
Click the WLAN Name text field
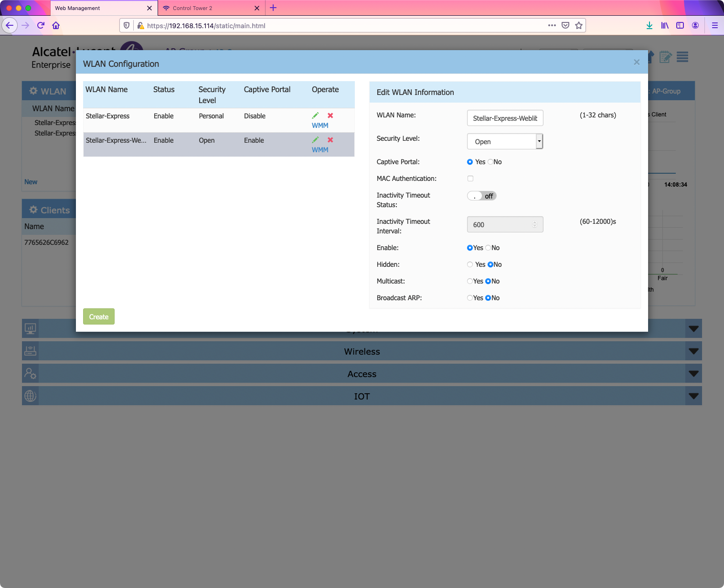[505, 118]
